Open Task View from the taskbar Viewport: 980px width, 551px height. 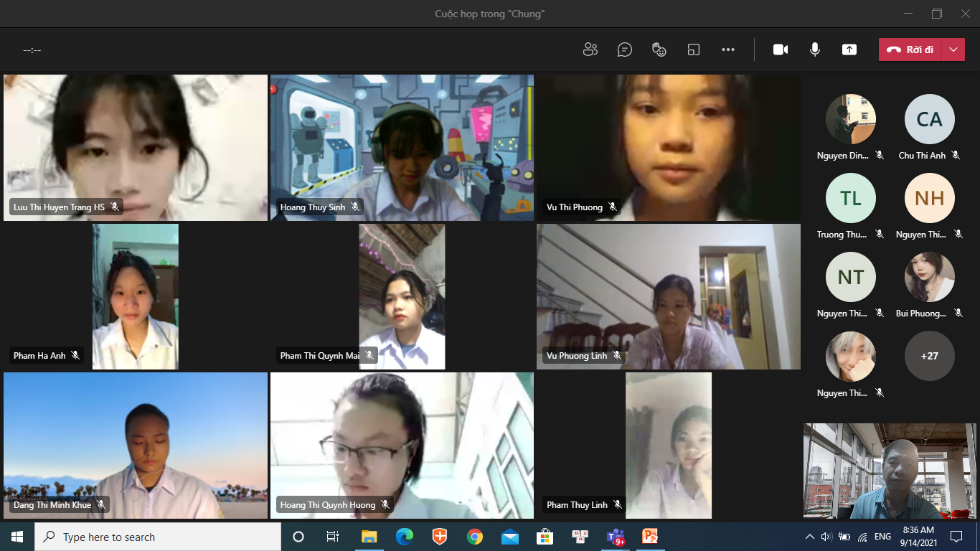pyautogui.click(x=333, y=537)
